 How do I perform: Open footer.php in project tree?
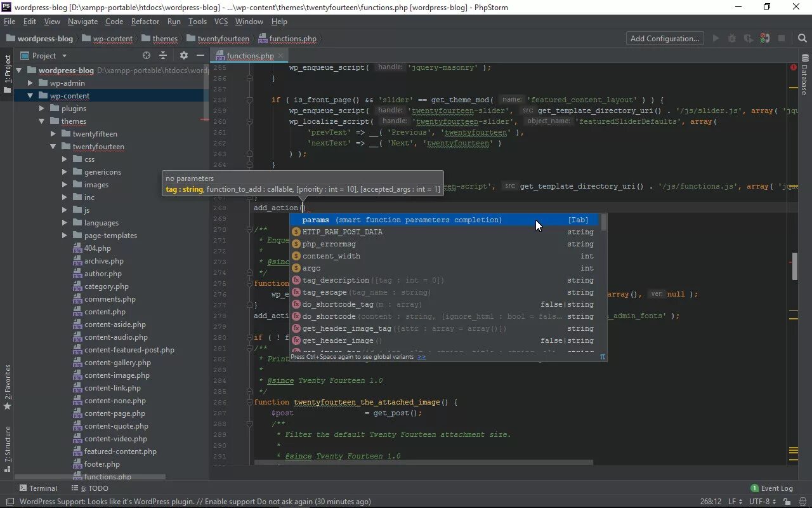tap(102, 464)
